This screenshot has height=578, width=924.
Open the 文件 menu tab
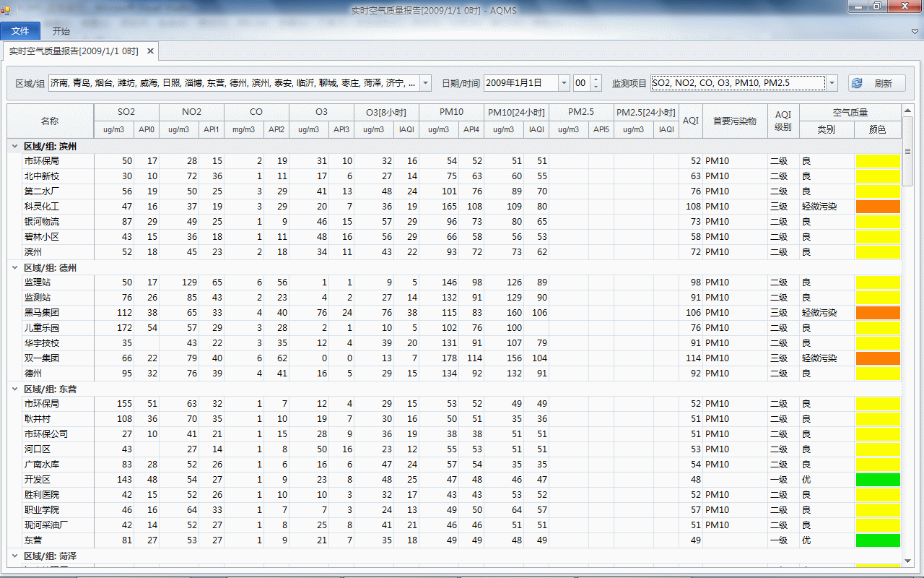pyautogui.click(x=20, y=31)
